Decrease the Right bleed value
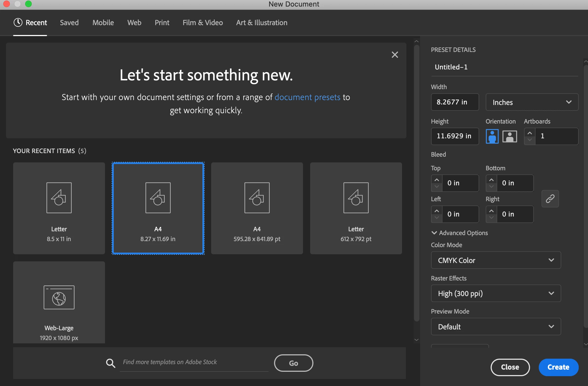This screenshot has height=386, width=588. 491,218
